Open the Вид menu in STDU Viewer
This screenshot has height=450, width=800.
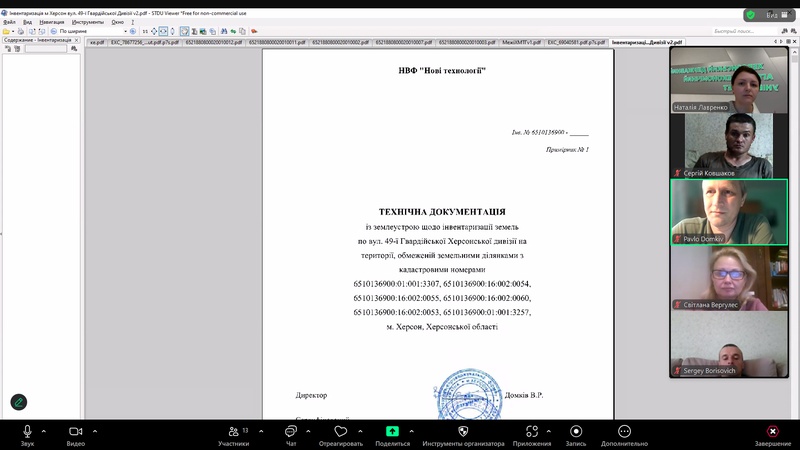[x=28, y=22]
